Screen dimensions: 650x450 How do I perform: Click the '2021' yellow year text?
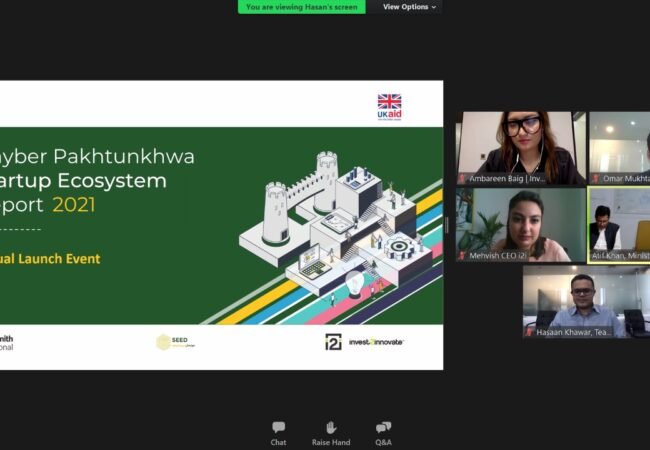74,205
